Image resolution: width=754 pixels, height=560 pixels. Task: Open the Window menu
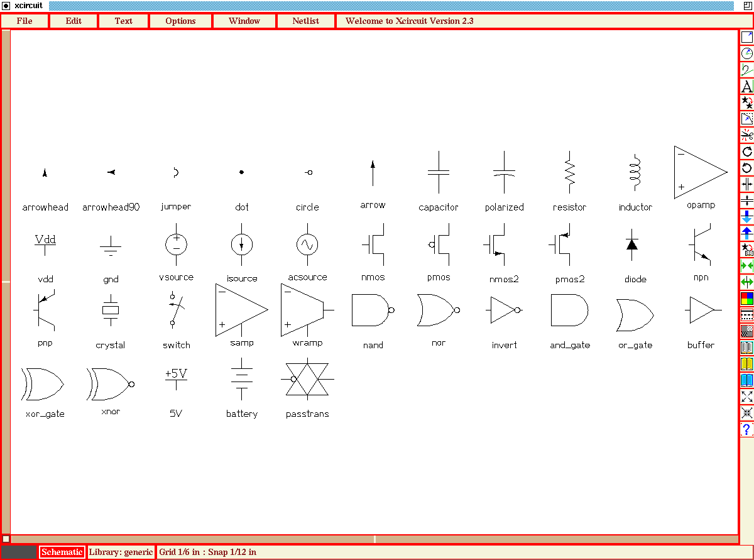244,21
